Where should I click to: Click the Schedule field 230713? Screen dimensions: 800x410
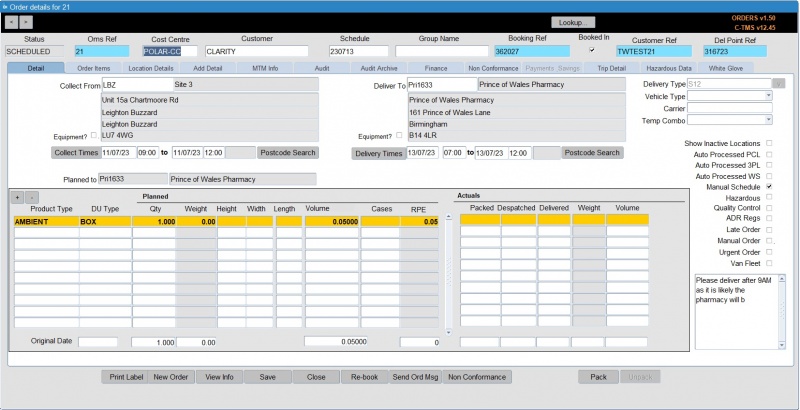point(359,51)
